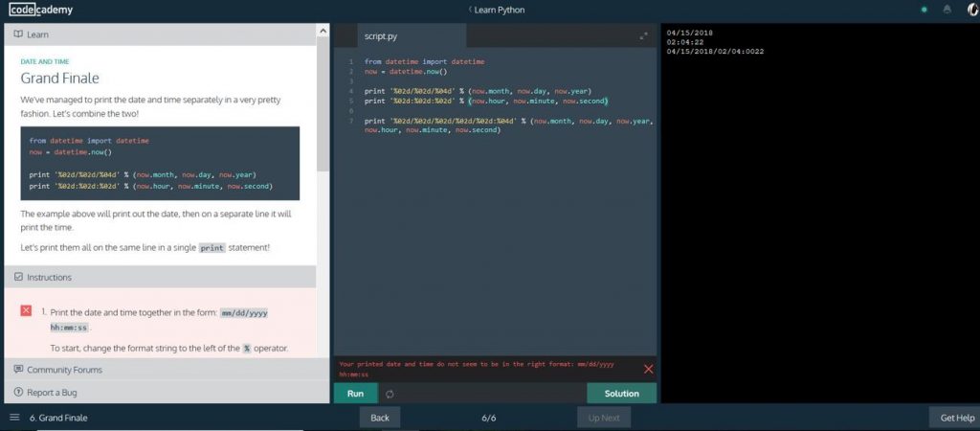Collapse the Instructions section header

(x=160, y=277)
